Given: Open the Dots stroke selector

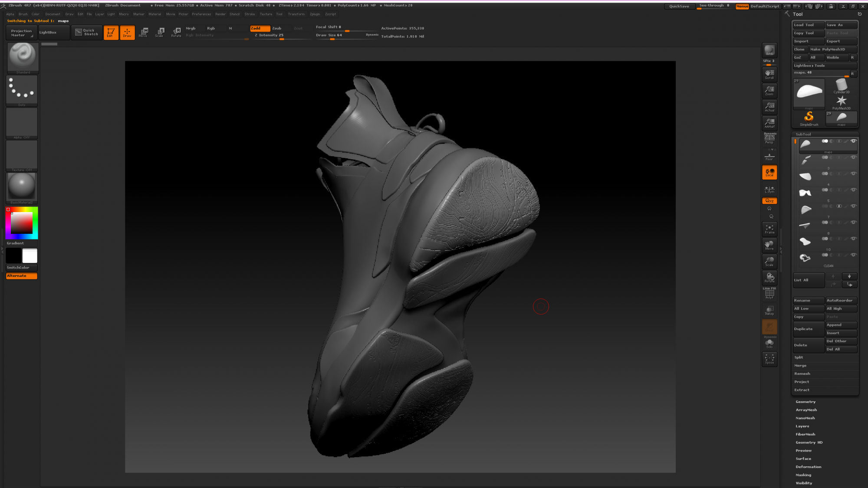Looking at the screenshot, I should 22,90.
